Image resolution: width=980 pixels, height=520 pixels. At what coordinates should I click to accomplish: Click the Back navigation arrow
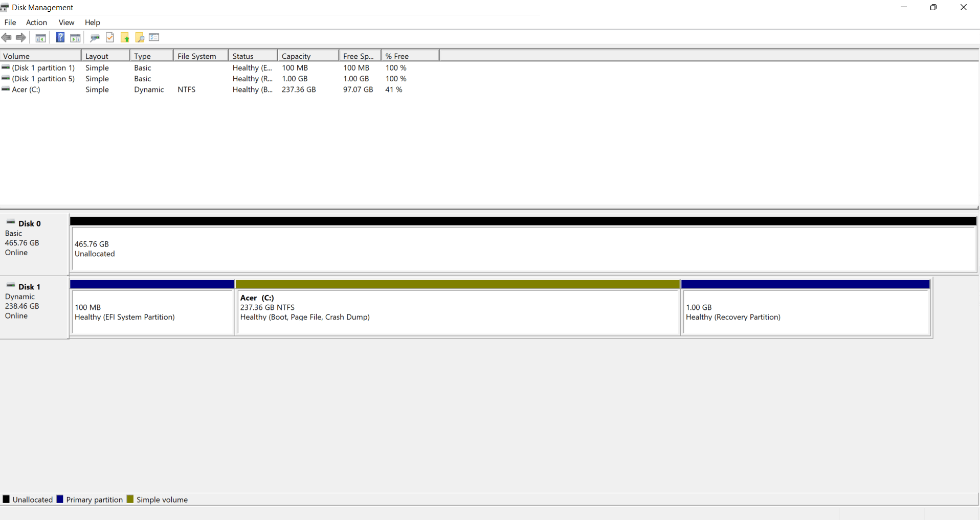coord(6,37)
